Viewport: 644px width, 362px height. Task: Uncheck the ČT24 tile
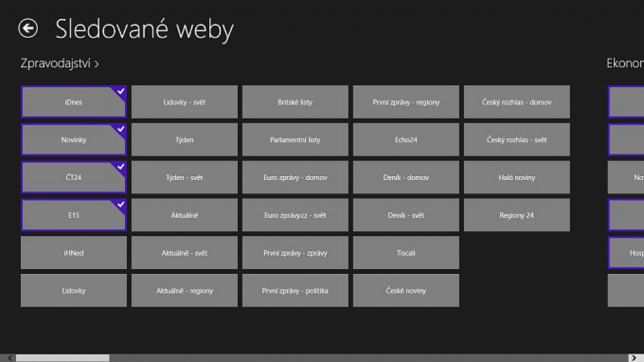tap(74, 178)
